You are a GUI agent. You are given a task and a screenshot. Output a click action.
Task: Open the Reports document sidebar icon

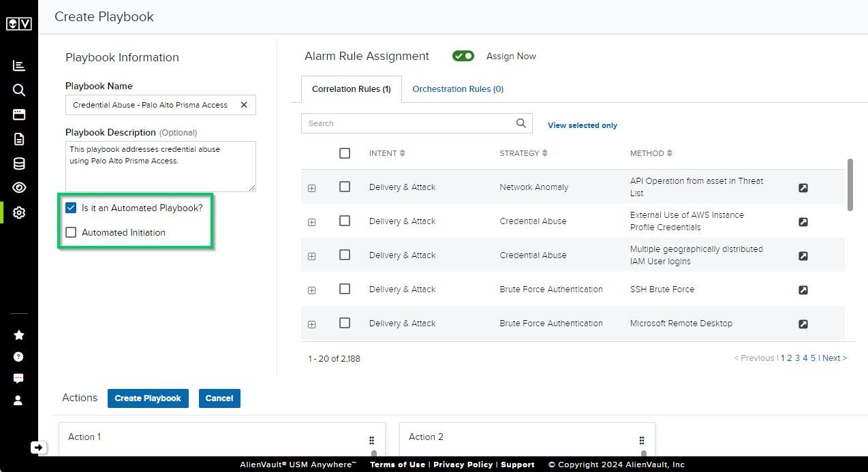click(x=19, y=139)
